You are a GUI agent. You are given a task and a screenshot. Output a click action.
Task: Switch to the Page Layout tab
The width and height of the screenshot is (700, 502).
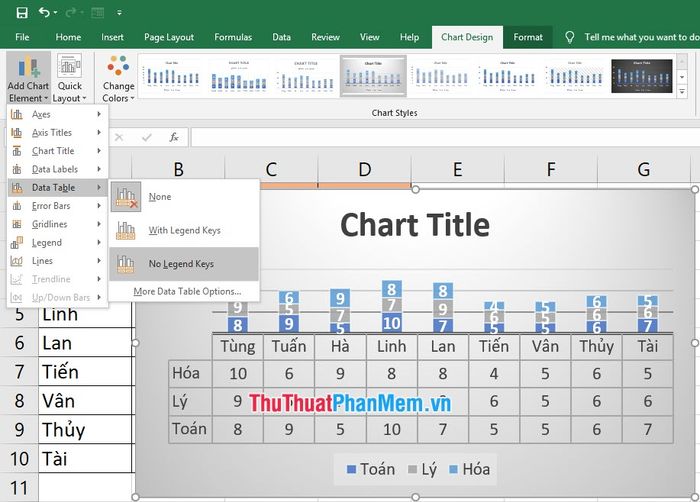(169, 37)
